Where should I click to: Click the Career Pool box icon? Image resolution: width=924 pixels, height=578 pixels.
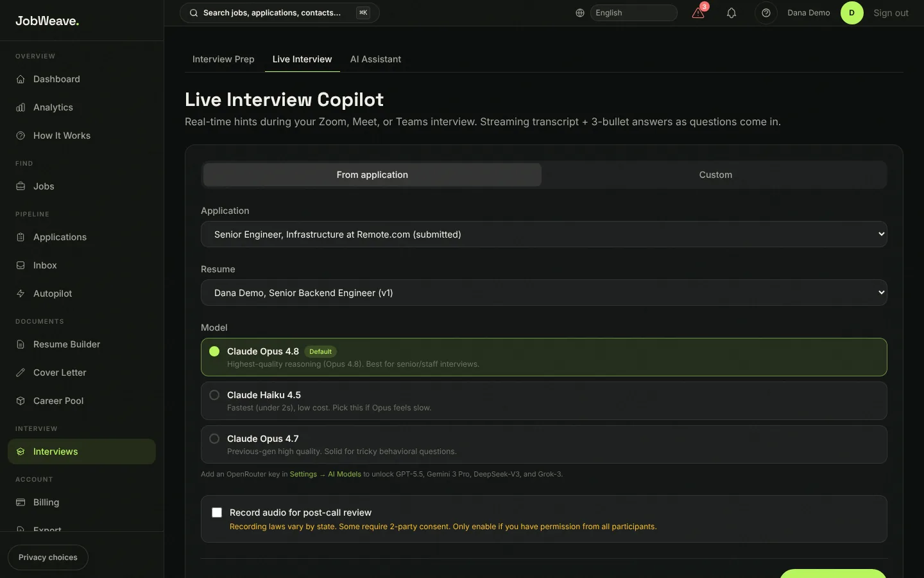point(21,401)
